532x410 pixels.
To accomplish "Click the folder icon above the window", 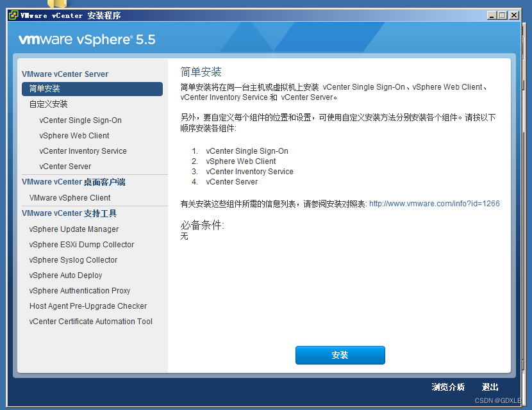I will 57,3.
